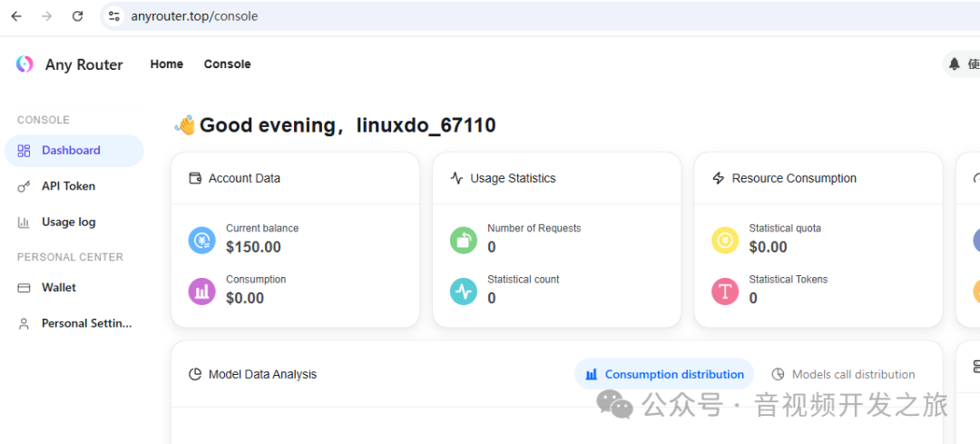
Task: Click the $0.00 Consumption value
Action: (244, 298)
